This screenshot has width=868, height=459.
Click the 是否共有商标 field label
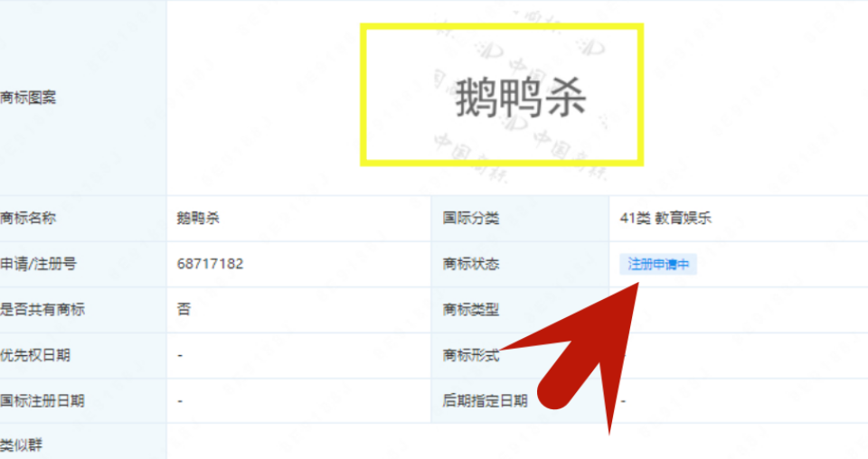point(42,309)
